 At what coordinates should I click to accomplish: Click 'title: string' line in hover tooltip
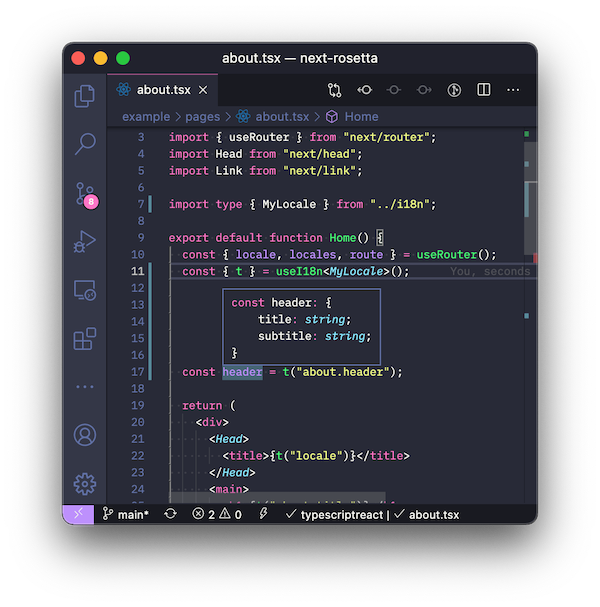point(304,320)
